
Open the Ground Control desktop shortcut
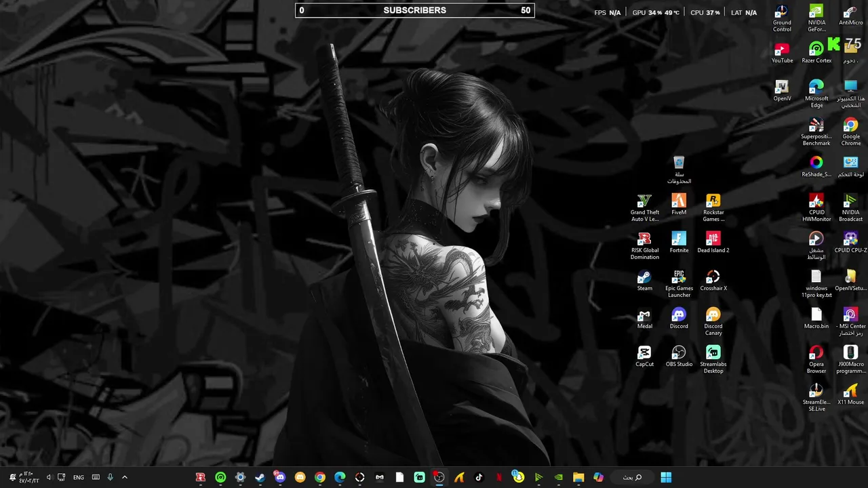pyautogui.click(x=782, y=18)
